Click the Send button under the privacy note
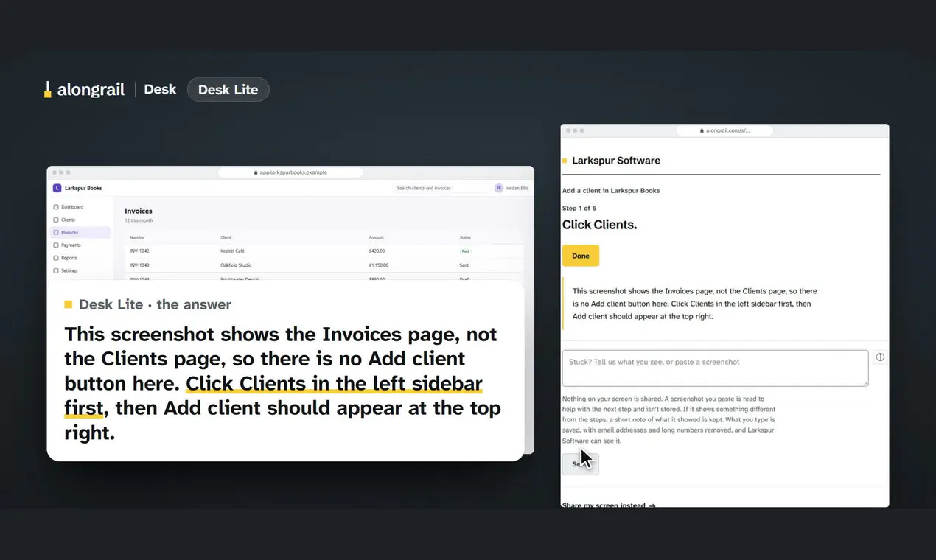Viewport: 936px width, 560px height. [x=581, y=464]
